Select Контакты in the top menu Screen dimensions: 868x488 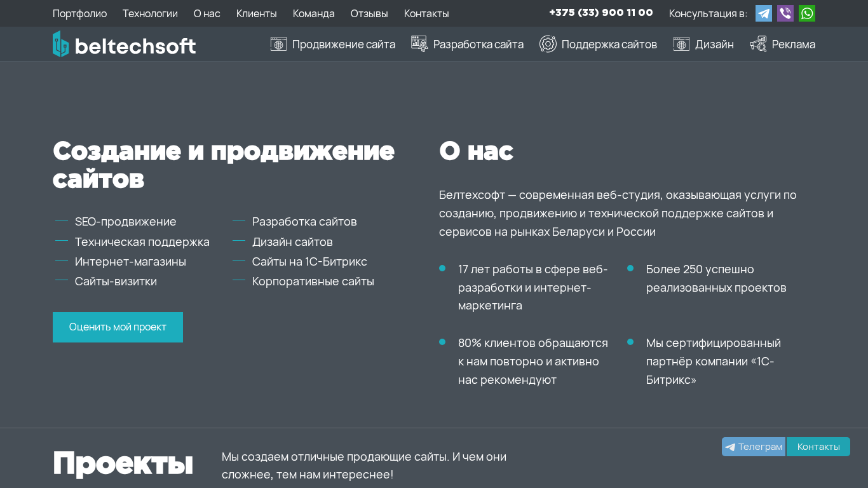click(426, 13)
